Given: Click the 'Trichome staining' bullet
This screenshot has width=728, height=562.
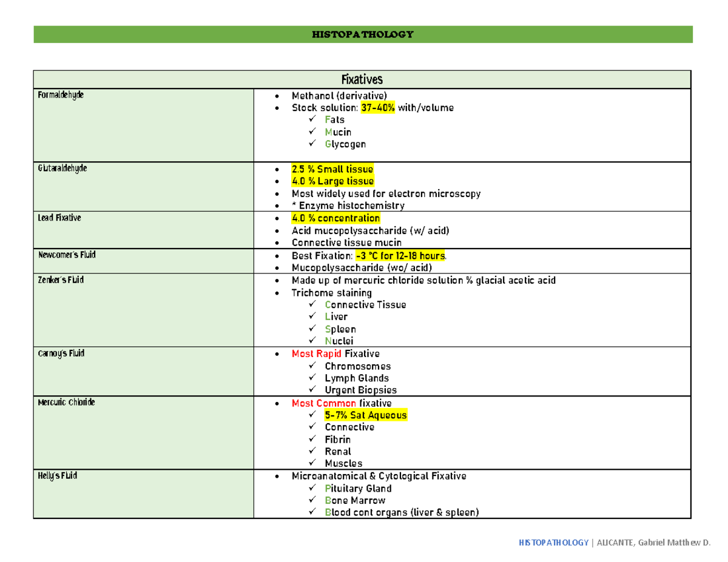Looking at the screenshot, I should (332, 293).
